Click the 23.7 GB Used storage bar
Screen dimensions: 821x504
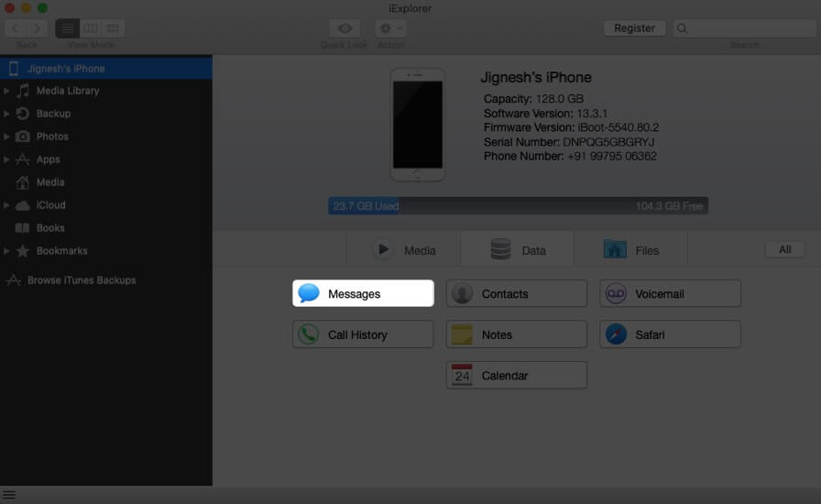pos(365,206)
